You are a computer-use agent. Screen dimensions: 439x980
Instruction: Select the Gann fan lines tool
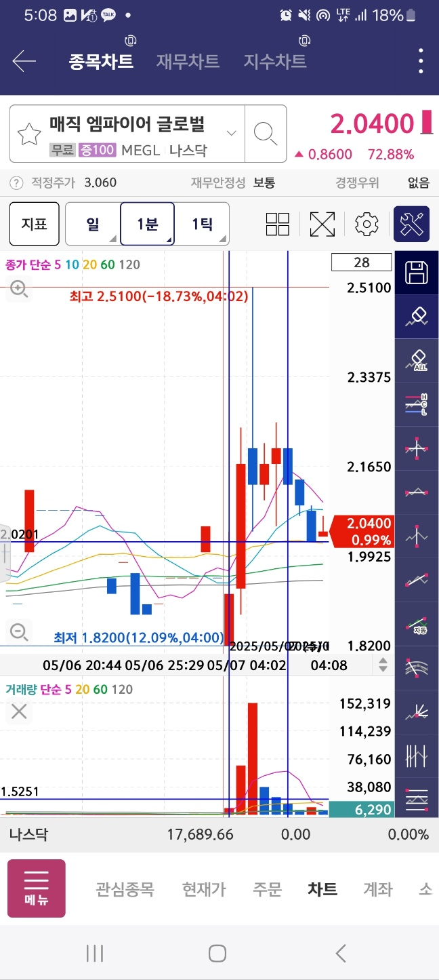coord(417,712)
